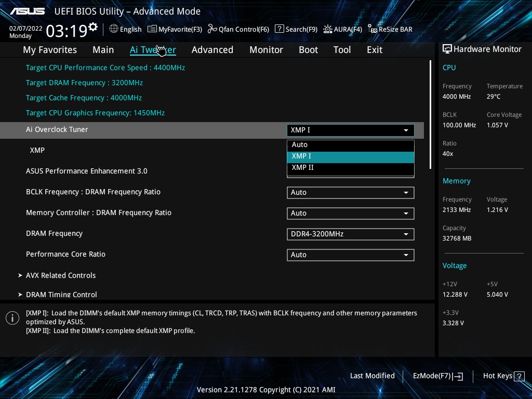
Task: Click the Hot Keys question mark icon
Action: pyautogui.click(x=519, y=376)
